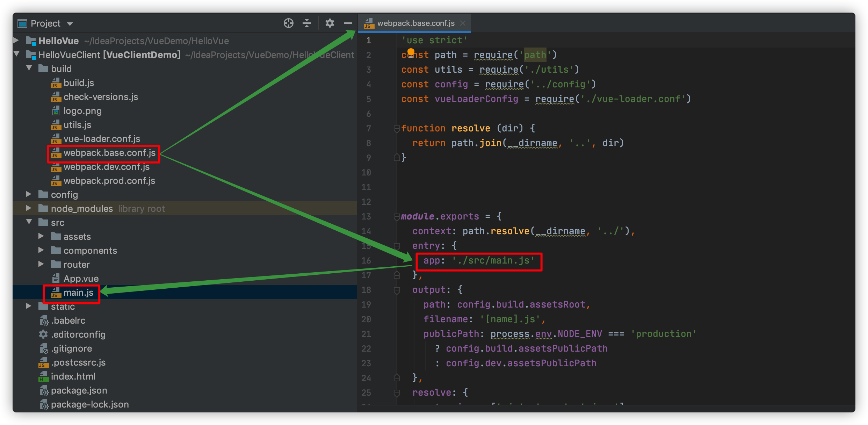Select App.vue in the src folder
This screenshot has height=425, width=868.
tap(81, 279)
